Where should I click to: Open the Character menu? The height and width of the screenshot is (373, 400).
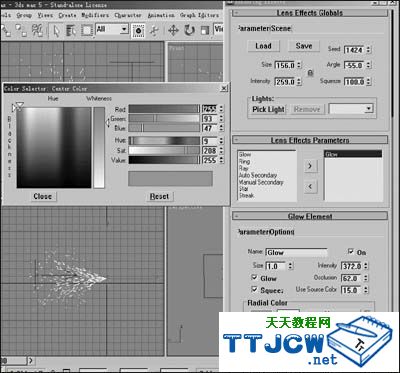(x=128, y=15)
